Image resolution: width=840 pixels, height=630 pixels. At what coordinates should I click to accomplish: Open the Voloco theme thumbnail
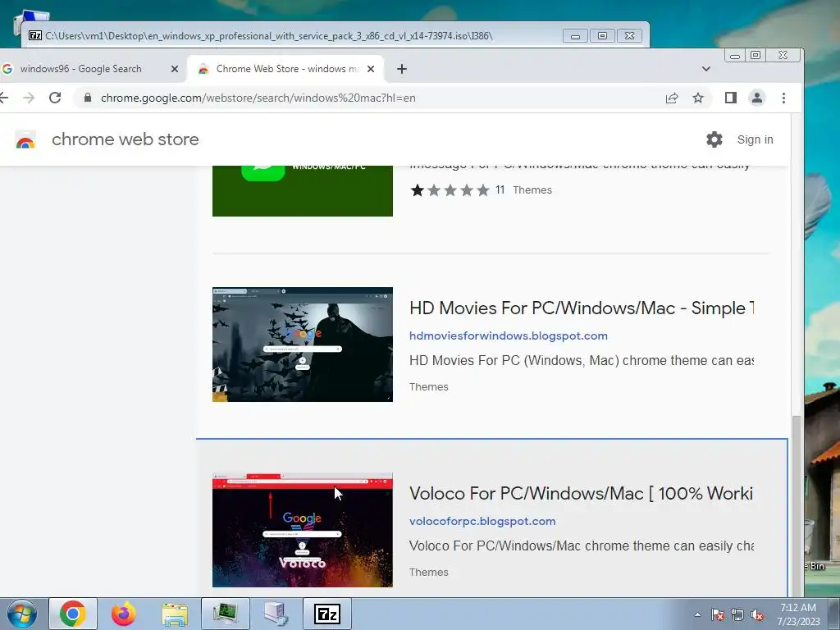click(302, 530)
